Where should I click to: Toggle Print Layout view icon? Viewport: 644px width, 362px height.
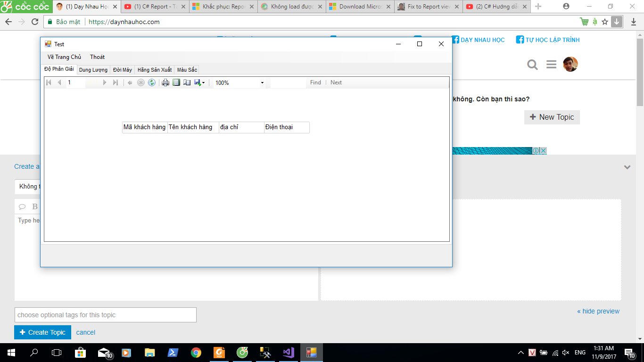[176, 82]
